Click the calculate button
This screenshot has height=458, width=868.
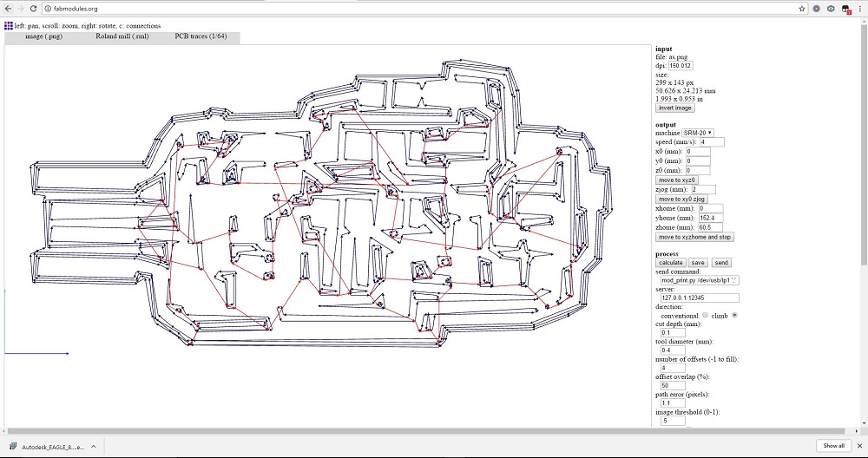[671, 262]
